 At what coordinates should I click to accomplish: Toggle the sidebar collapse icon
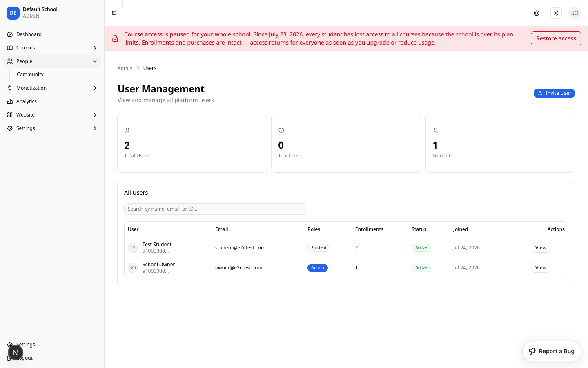(114, 13)
